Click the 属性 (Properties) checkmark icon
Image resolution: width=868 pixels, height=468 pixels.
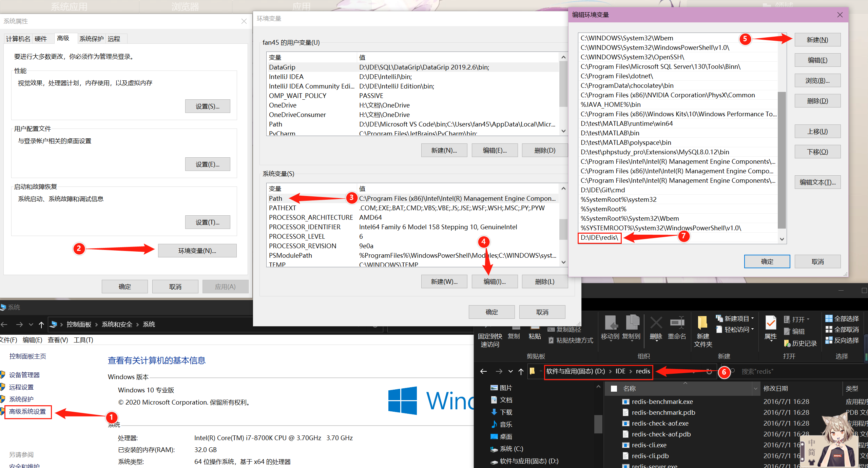click(x=771, y=323)
